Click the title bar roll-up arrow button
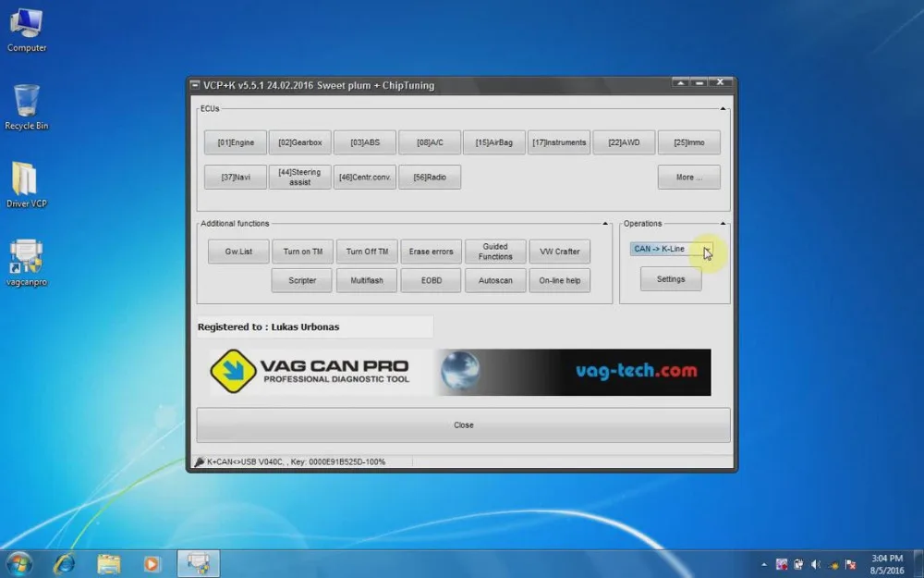Viewport: 924px width, 578px height. pos(681,82)
